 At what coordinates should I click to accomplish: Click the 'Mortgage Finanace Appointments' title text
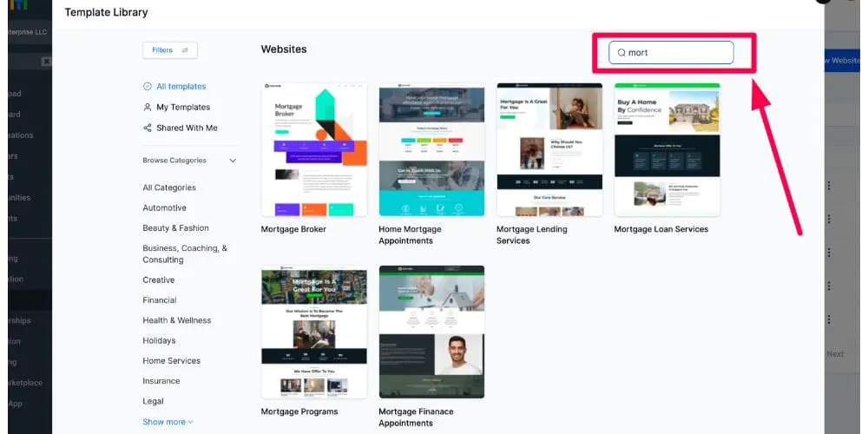point(417,418)
